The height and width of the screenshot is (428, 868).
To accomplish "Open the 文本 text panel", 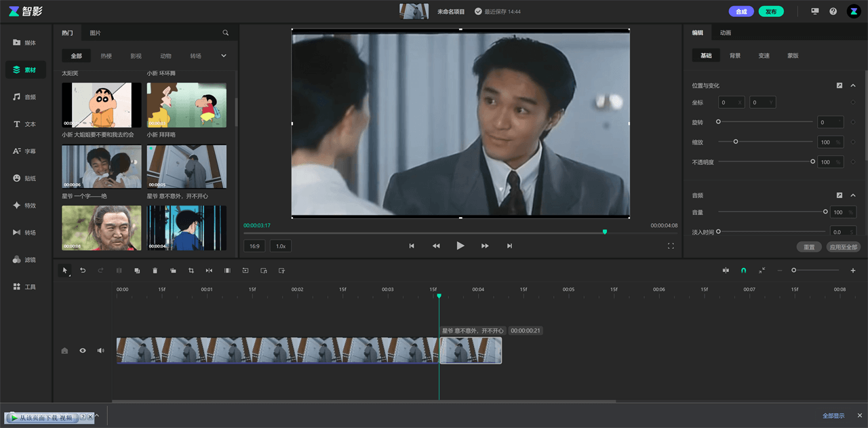I will point(25,124).
